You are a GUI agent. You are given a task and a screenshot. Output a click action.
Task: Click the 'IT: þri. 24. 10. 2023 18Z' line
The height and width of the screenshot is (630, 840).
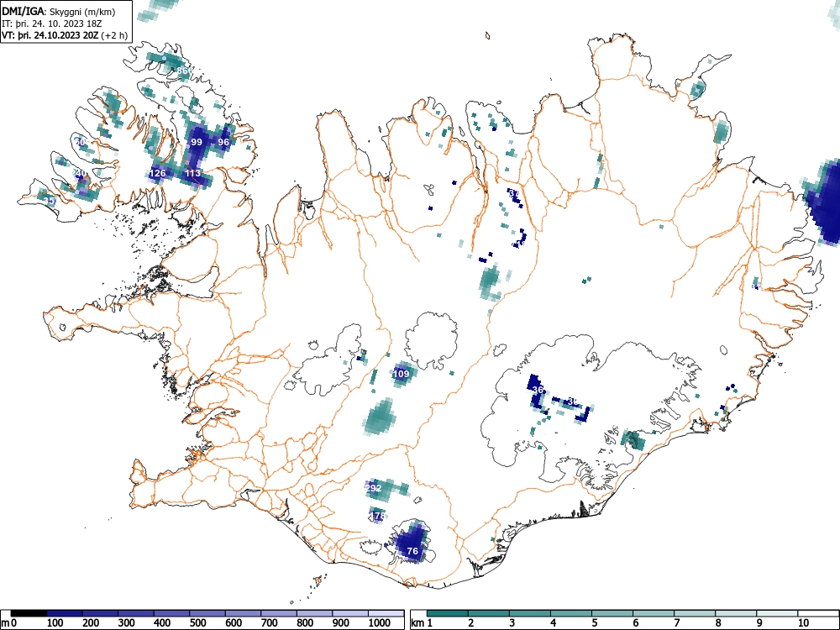[51, 24]
